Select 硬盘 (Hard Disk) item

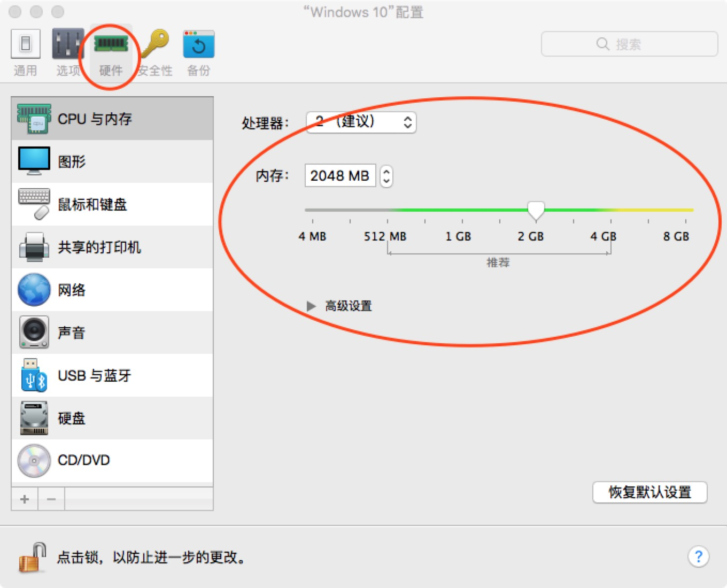click(112, 418)
